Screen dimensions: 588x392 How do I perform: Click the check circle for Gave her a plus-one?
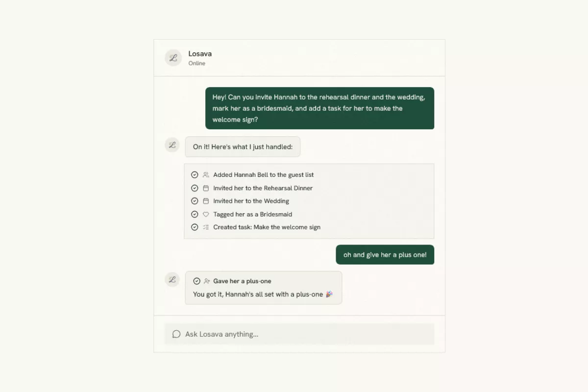pyautogui.click(x=196, y=281)
